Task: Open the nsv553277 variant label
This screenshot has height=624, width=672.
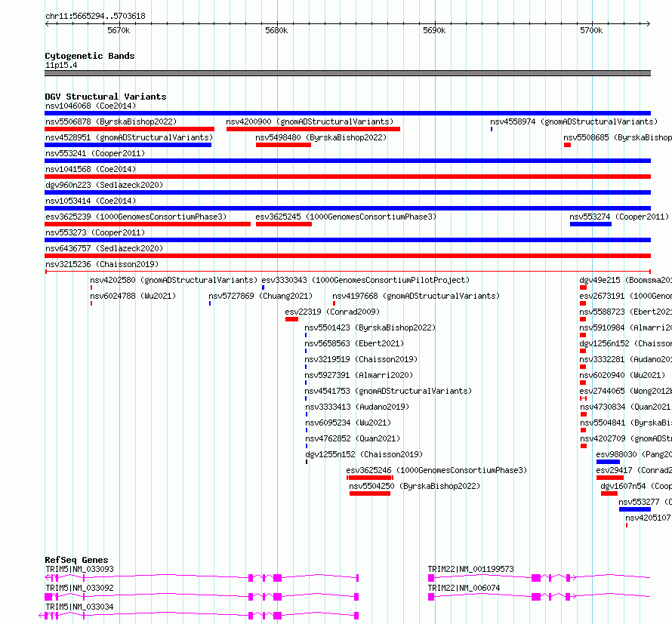Action: [645, 502]
